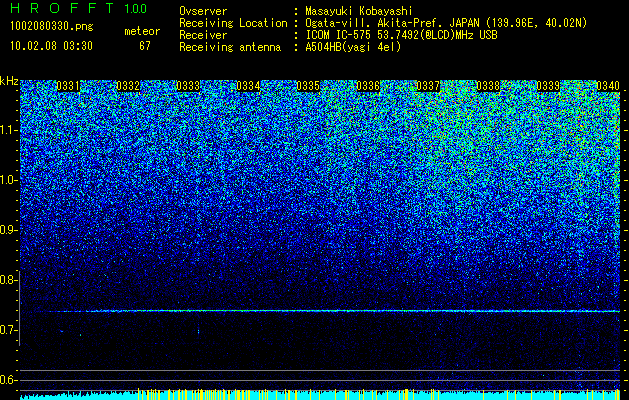Click the A504HB(yagi 4el) antenna value
The height and width of the screenshot is (400, 629).
coord(353,47)
